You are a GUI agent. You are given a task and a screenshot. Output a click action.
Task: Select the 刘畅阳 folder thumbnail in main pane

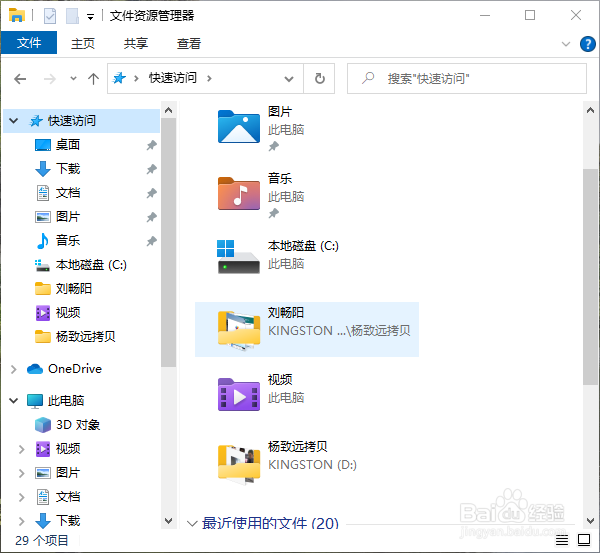coord(239,329)
